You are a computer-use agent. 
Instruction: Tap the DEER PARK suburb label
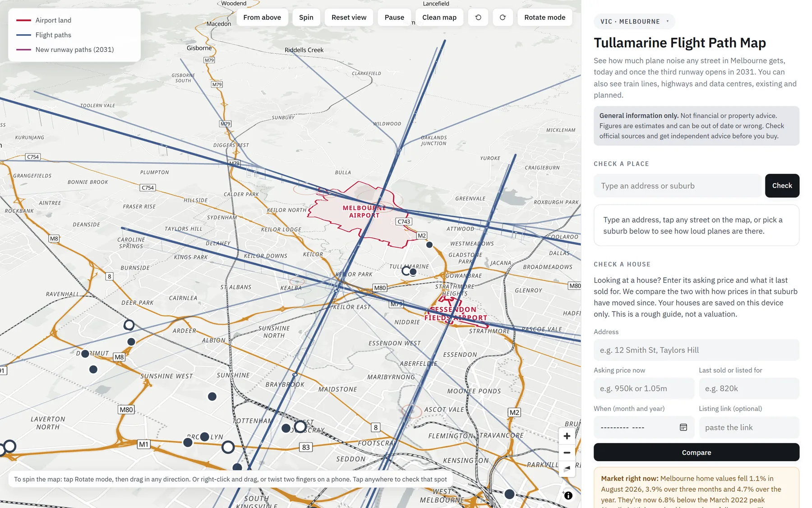pos(138,303)
